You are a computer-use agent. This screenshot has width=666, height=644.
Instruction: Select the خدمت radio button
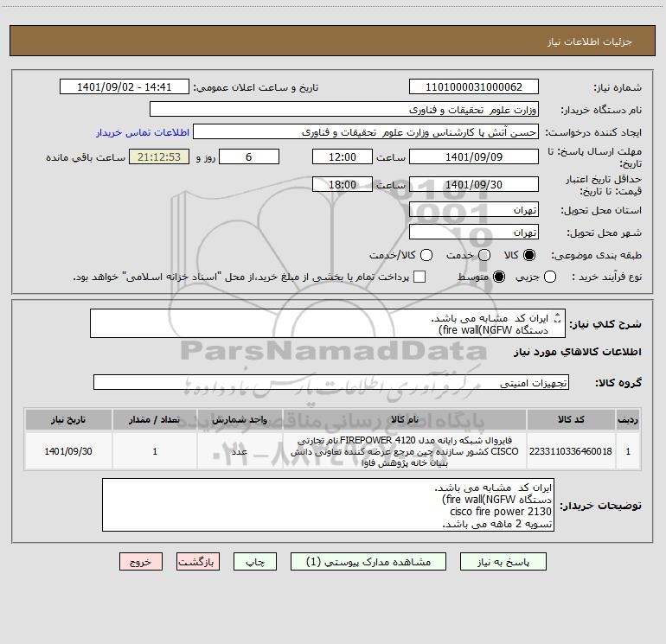484,255
